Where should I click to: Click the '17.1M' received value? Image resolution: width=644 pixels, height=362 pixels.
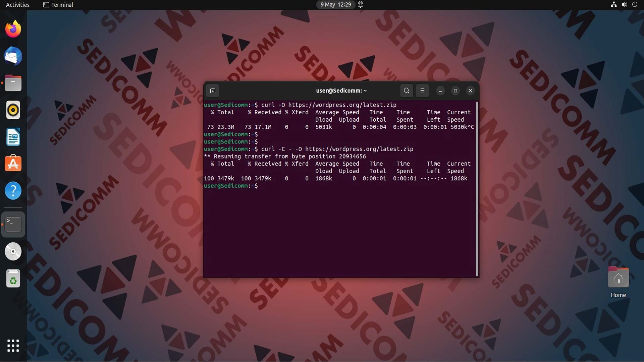(263, 127)
